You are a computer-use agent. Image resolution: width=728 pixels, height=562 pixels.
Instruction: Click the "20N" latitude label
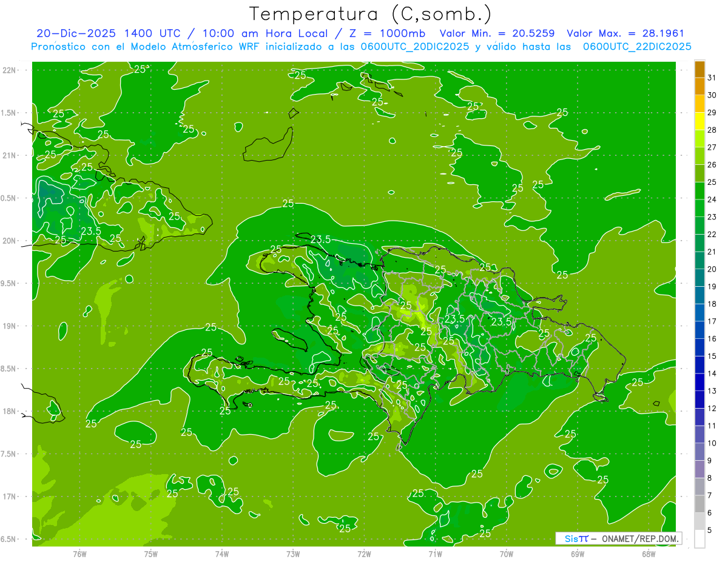pyautogui.click(x=10, y=241)
